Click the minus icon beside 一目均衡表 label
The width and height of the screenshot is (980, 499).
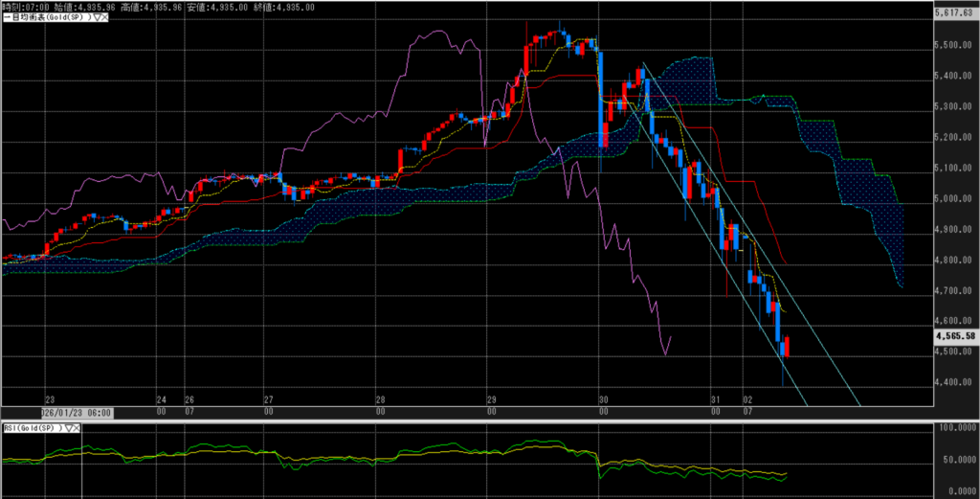5,18
